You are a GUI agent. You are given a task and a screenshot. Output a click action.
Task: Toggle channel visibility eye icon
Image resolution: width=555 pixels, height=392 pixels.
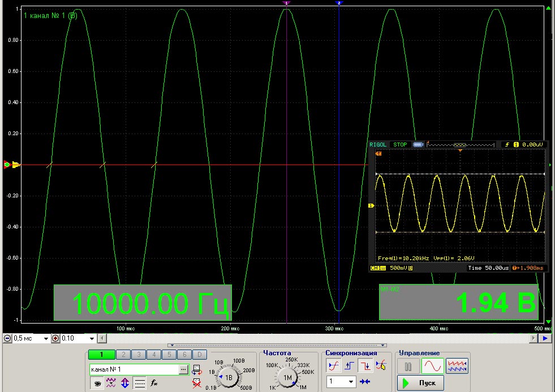point(98,383)
